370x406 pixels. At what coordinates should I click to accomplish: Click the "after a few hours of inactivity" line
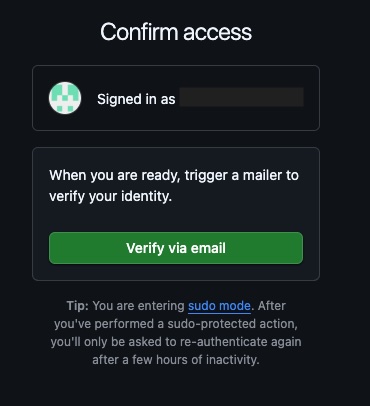176,360
